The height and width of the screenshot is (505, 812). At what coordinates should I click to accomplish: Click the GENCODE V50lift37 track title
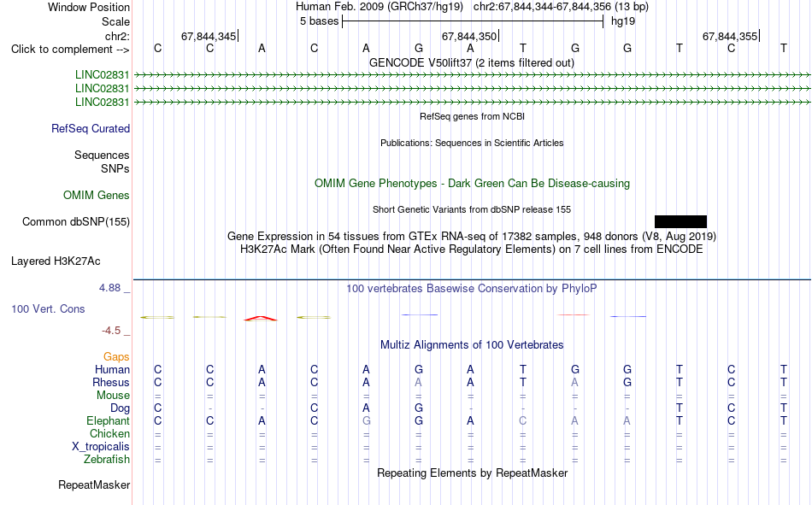472,62
